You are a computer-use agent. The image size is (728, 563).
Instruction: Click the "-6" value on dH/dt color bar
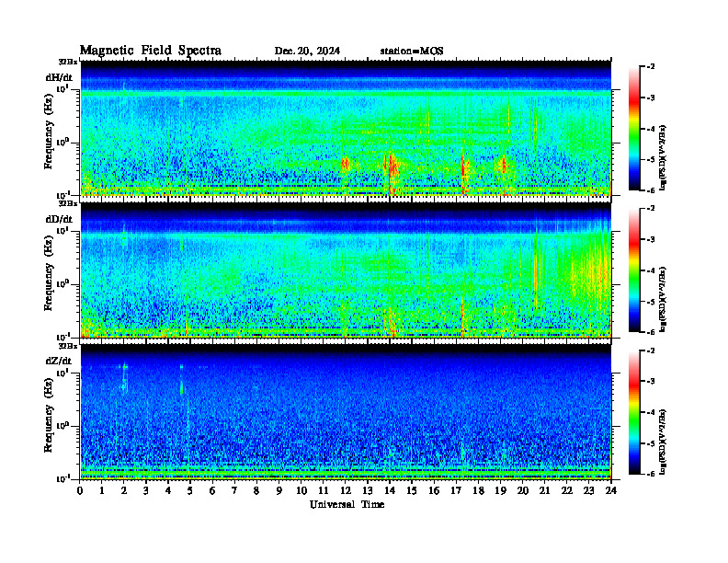651,190
